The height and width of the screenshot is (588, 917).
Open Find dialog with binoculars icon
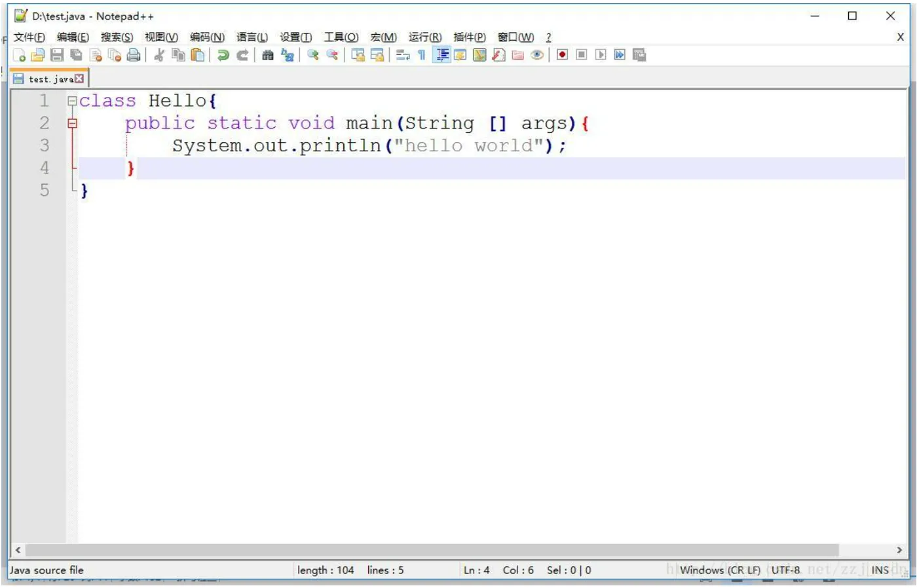(267, 55)
